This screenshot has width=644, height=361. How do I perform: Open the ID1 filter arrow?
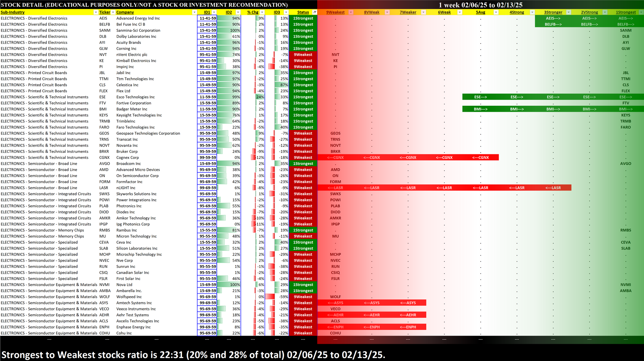tap(214, 12)
